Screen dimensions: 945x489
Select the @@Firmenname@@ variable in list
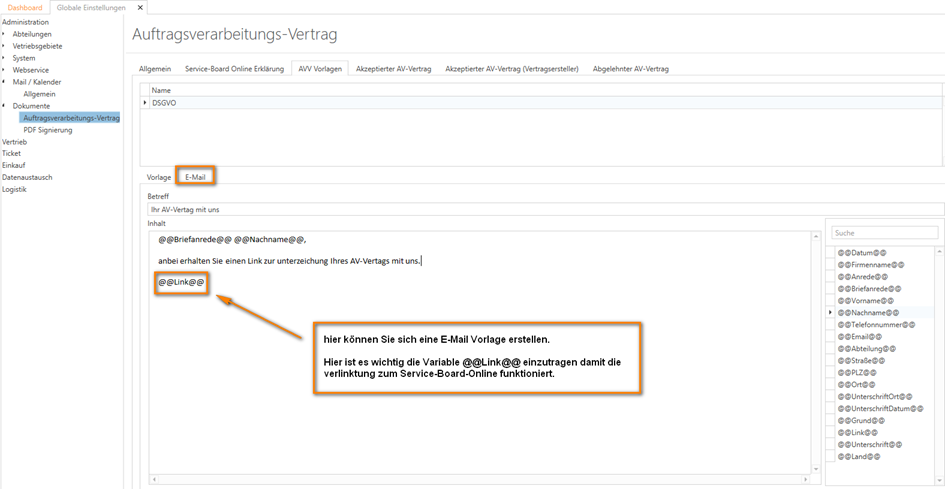coord(870,265)
